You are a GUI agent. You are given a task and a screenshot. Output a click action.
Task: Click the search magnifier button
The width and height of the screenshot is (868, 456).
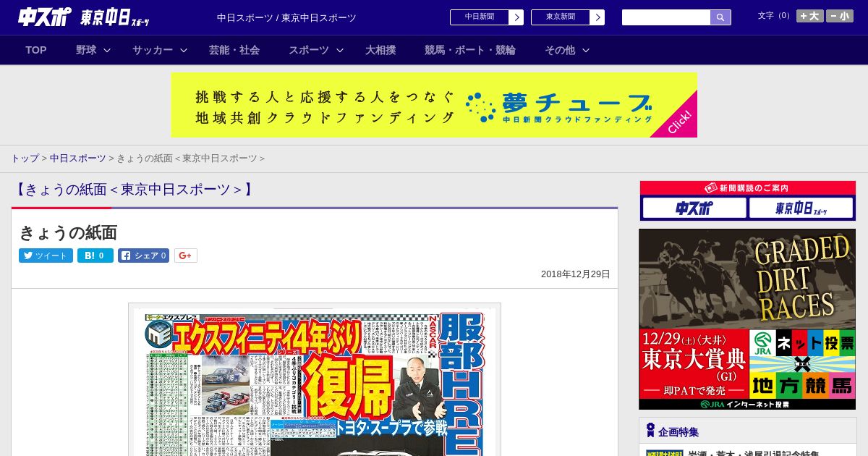click(x=720, y=17)
